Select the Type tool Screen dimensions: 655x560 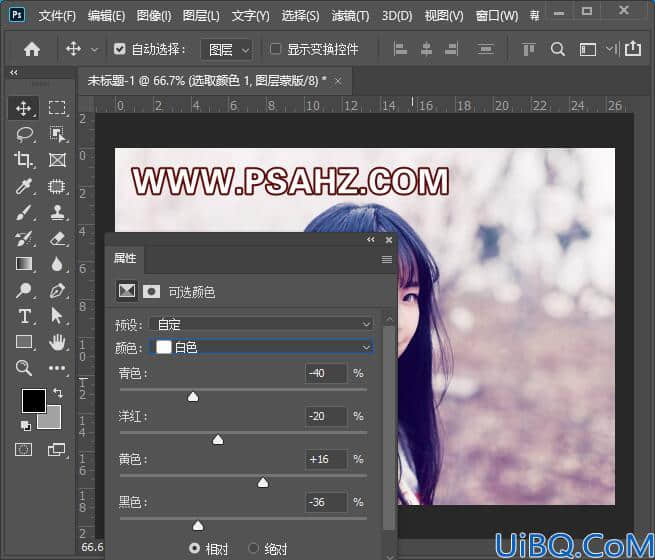[24, 316]
